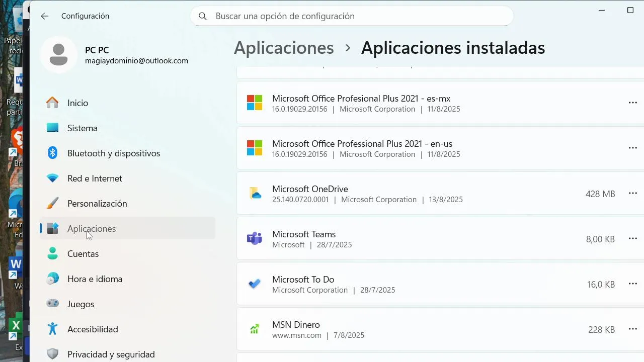Open the Cuentas section
Screen dimensions: 644x362
[x=127, y=253]
